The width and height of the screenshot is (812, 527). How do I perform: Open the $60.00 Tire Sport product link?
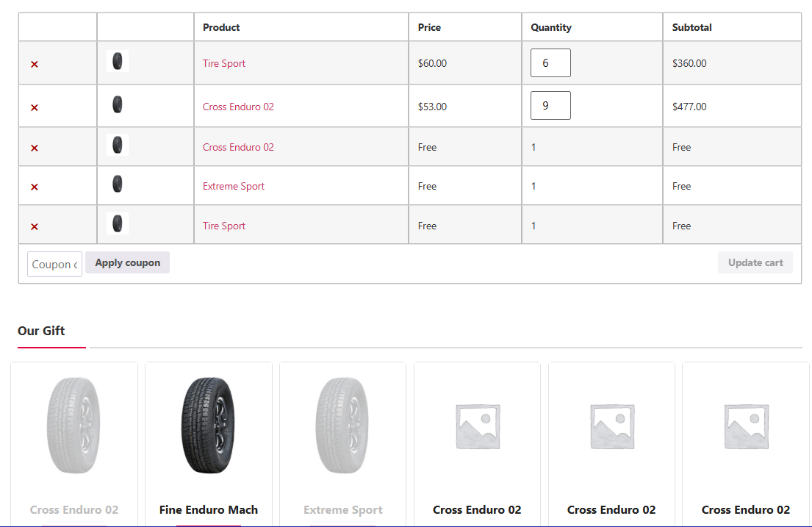click(224, 63)
